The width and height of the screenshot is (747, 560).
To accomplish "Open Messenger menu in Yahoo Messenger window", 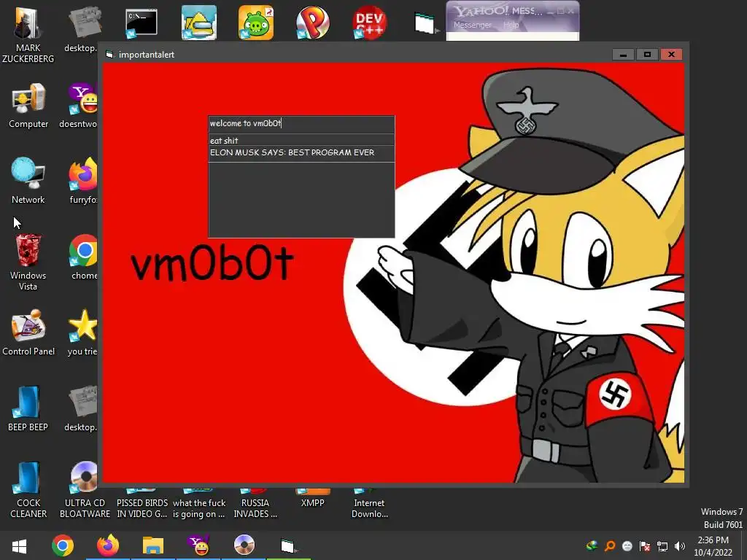I will coord(472,25).
